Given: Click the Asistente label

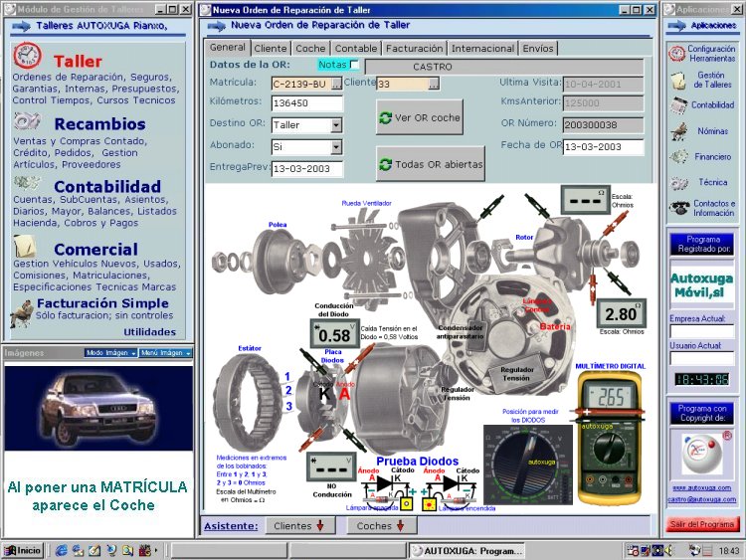Looking at the screenshot, I should tap(231, 526).
